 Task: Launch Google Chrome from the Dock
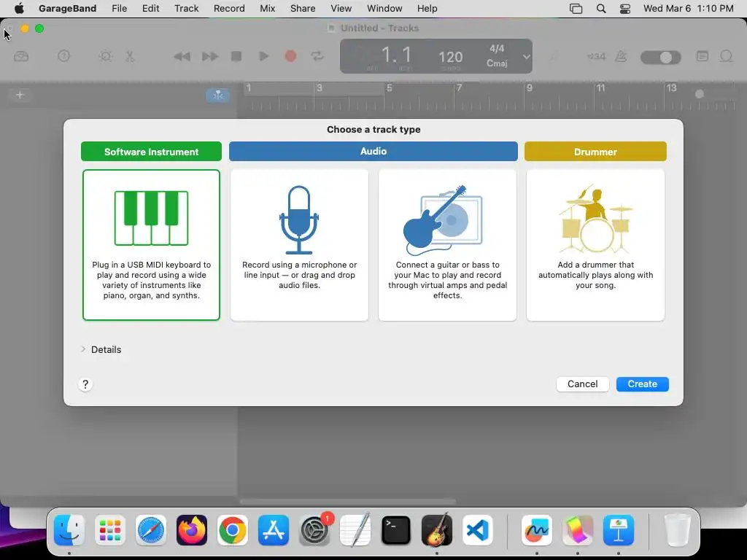(x=233, y=530)
